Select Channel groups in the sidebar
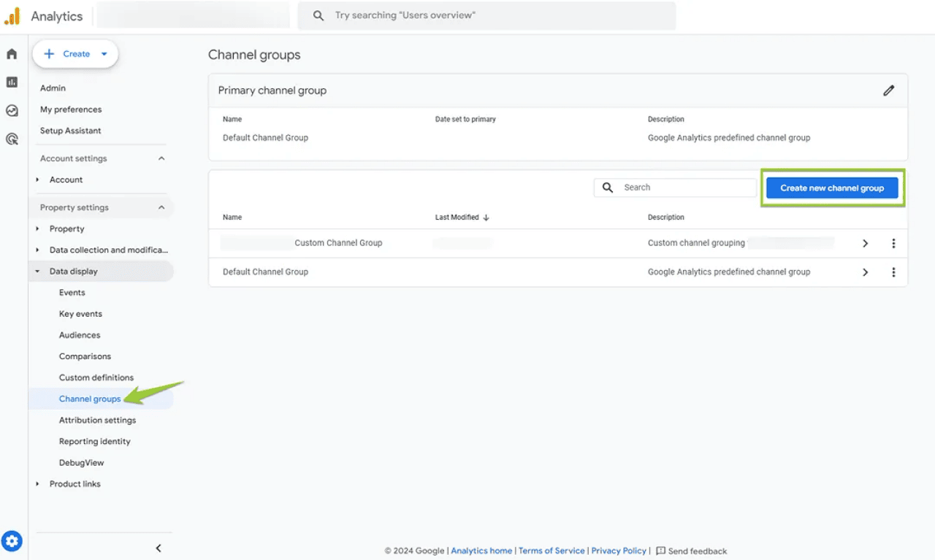935x560 pixels. click(x=89, y=399)
